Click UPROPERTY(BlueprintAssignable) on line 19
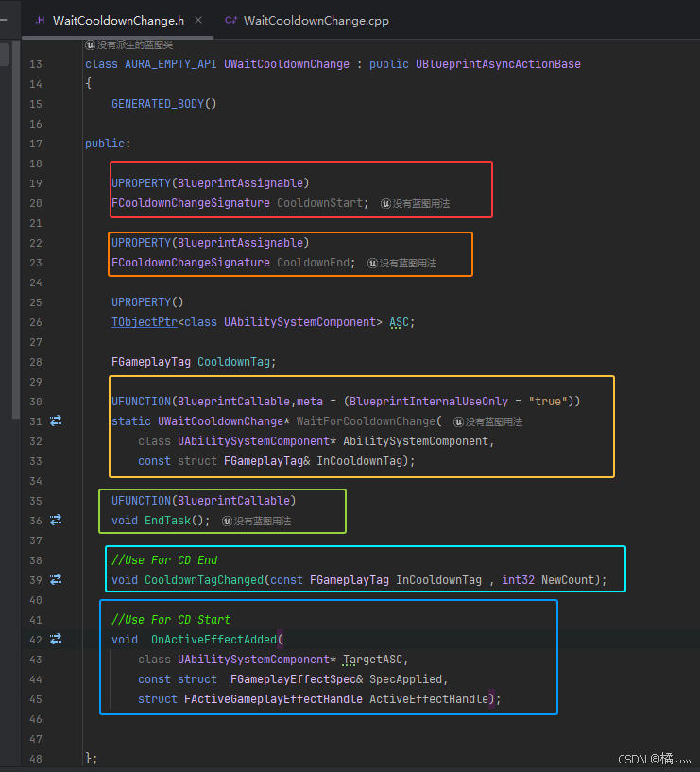 click(211, 183)
